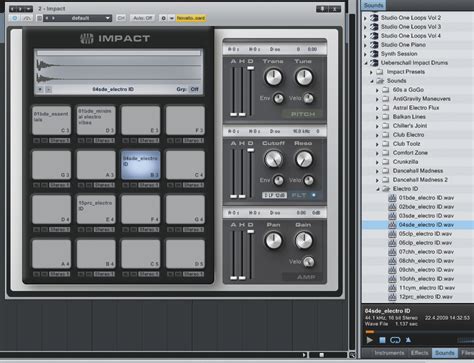The width and height of the screenshot is (474, 363).
Task: Expand the Studio One Loops Vol 2 entry
Action: [366, 18]
